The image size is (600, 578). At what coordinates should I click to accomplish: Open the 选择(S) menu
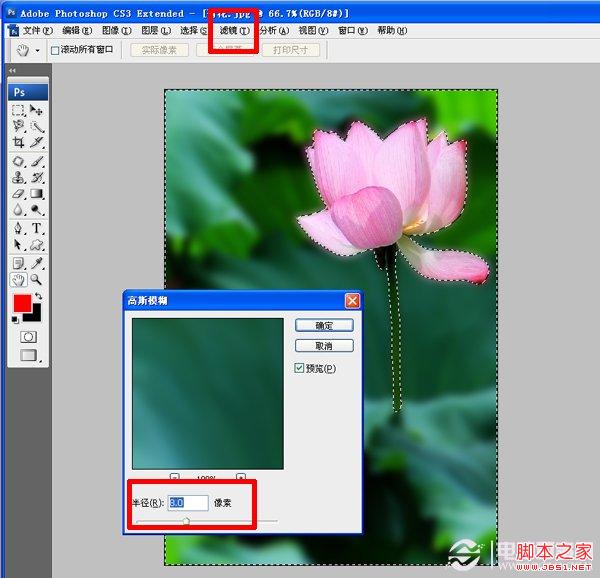[194, 30]
